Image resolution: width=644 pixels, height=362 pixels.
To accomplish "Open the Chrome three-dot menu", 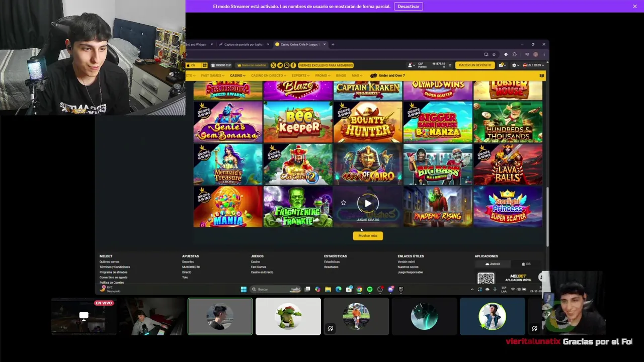I will click(x=544, y=54).
